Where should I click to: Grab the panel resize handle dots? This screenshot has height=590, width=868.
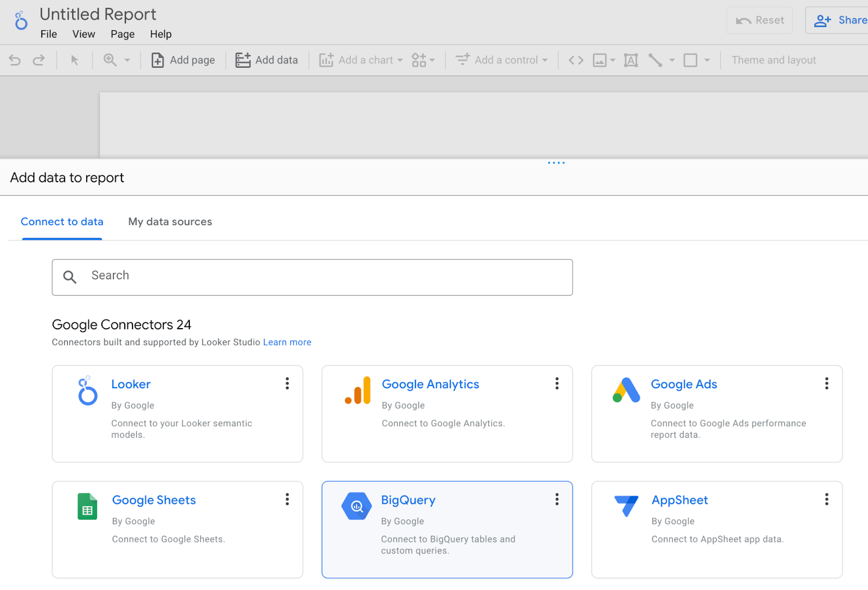tap(556, 163)
